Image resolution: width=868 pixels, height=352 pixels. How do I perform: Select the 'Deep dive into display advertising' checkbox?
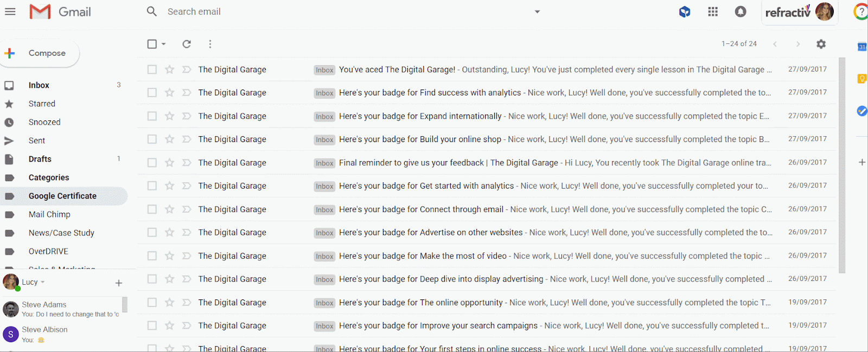point(152,279)
